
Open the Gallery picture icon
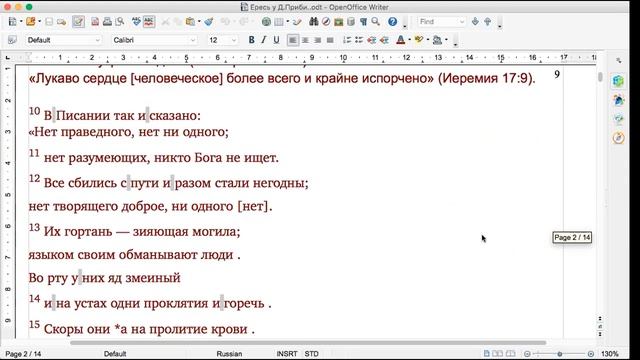pos(338,22)
